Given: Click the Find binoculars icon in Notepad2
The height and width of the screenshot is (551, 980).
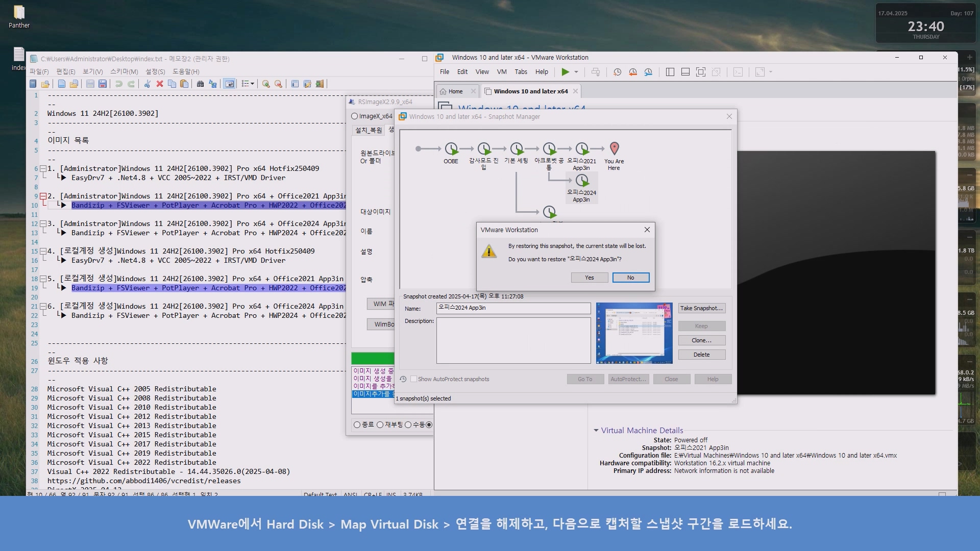Looking at the screenshot, I should point(200,84).
